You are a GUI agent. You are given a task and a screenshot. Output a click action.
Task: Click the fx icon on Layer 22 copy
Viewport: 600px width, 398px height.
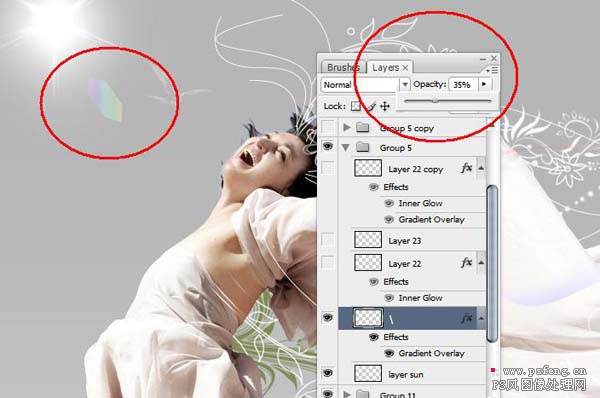[466, 168]
